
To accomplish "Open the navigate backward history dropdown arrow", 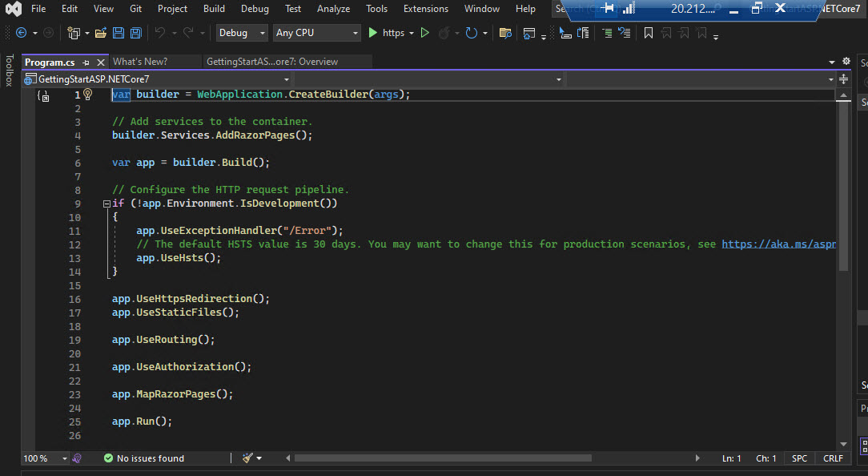I will click(35, 33).
